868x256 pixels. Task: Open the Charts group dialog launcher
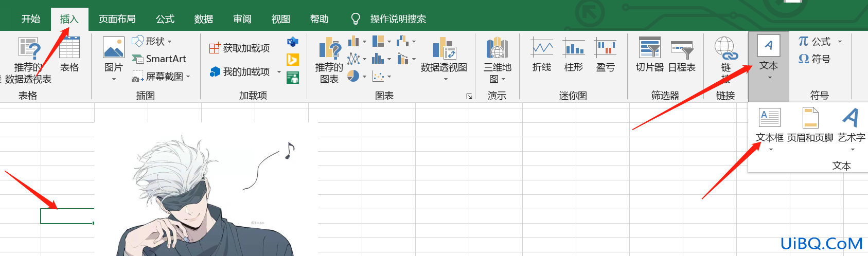click(x=469, y=96)
